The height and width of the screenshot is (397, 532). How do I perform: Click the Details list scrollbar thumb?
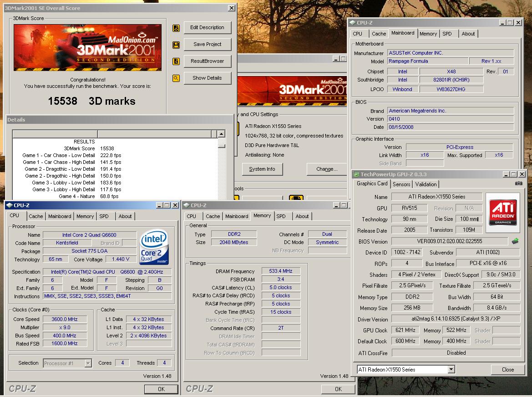coord(222,146)
